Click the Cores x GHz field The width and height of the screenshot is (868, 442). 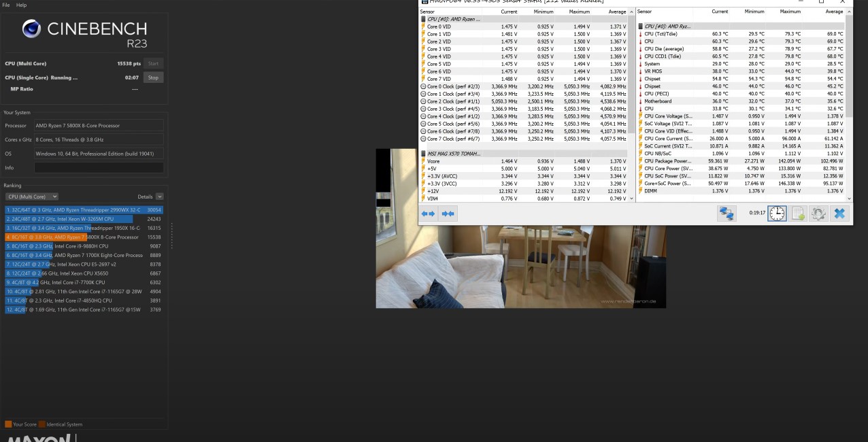(99, 139)
